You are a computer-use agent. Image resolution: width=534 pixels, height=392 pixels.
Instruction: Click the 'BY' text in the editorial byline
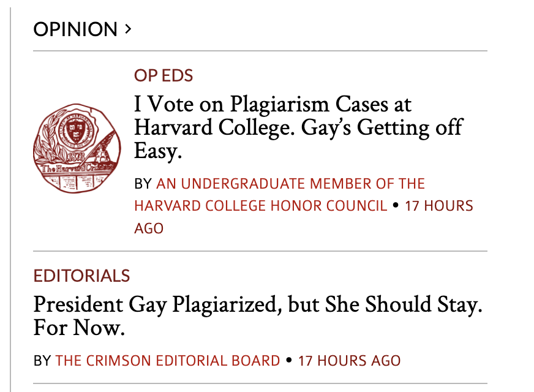[x=42, y=361]
